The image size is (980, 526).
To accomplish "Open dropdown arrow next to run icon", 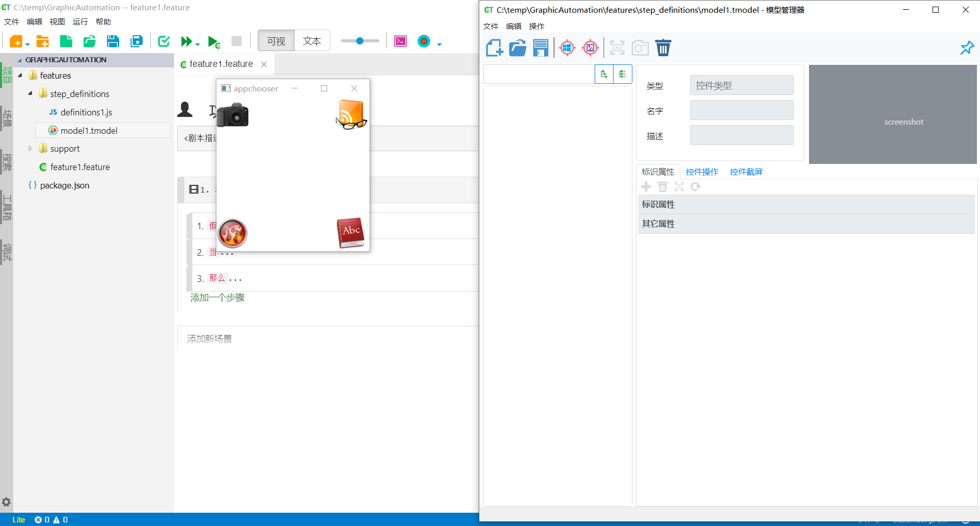I will tap(198, 44).
